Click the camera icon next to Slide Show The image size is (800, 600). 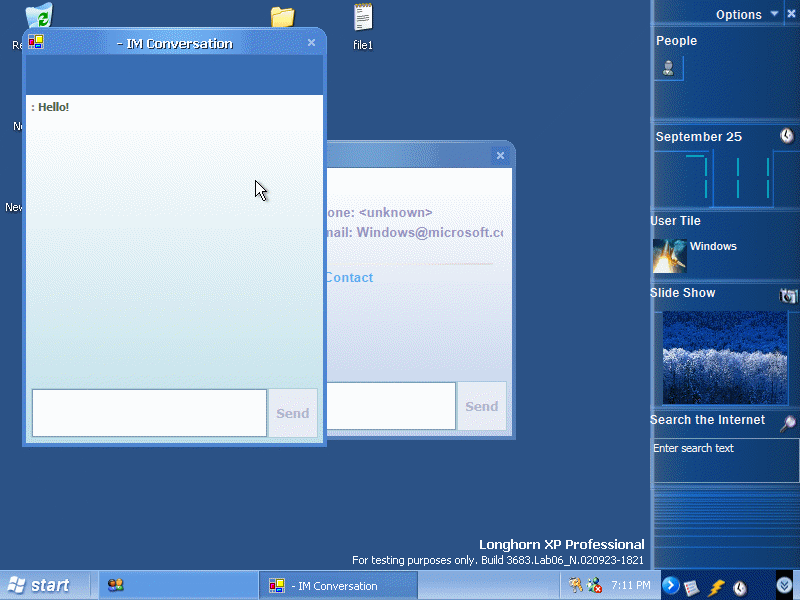click(788, 295)
